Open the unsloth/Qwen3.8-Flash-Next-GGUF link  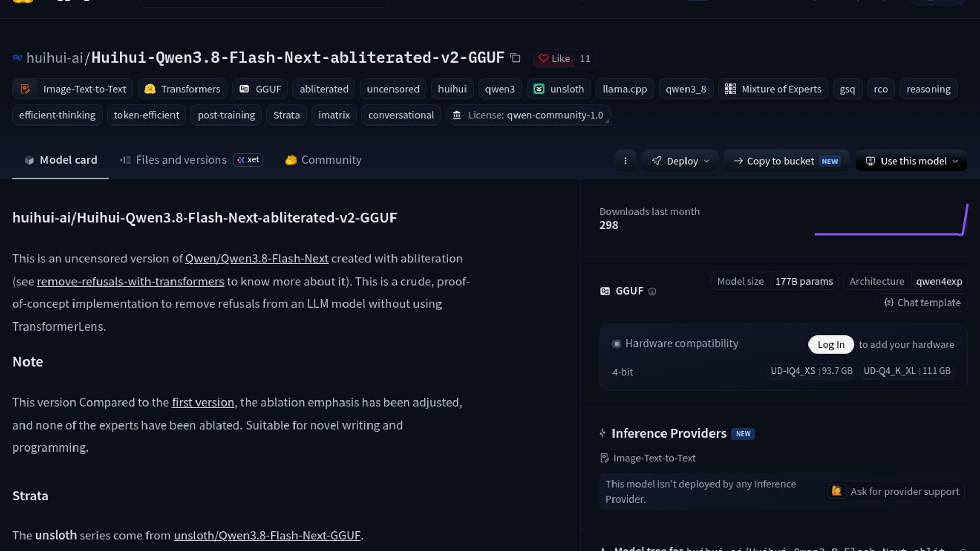point(267,535)
